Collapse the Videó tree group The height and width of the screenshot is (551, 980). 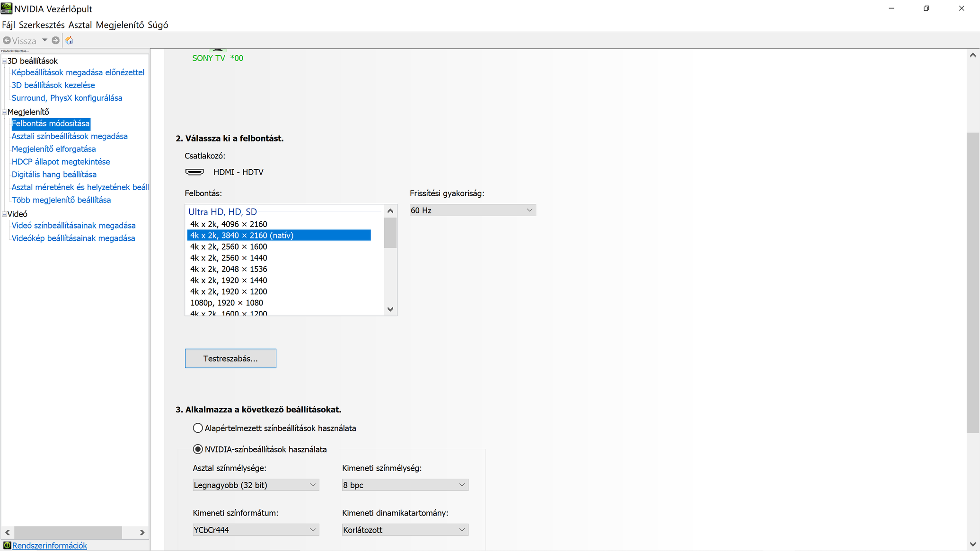click(x=4, y=214)
